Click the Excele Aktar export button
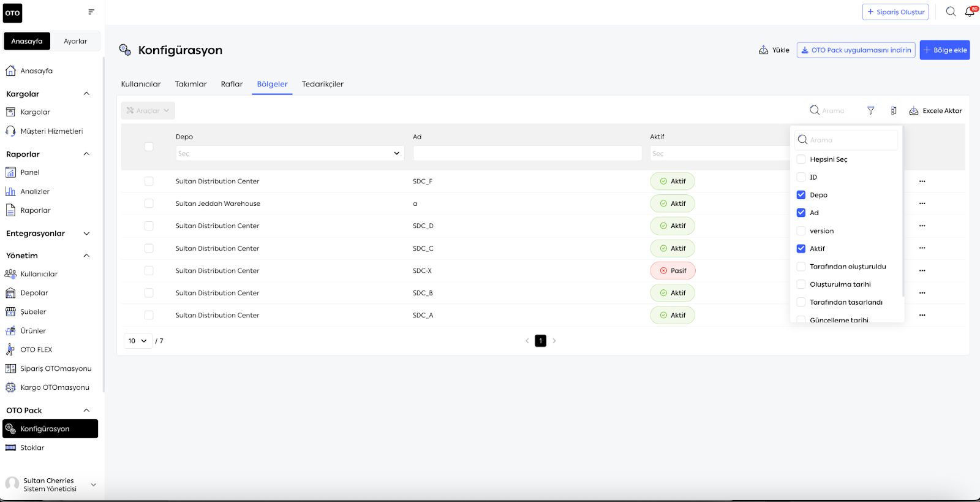Viewport: 980px width, 502px height. 936,110
